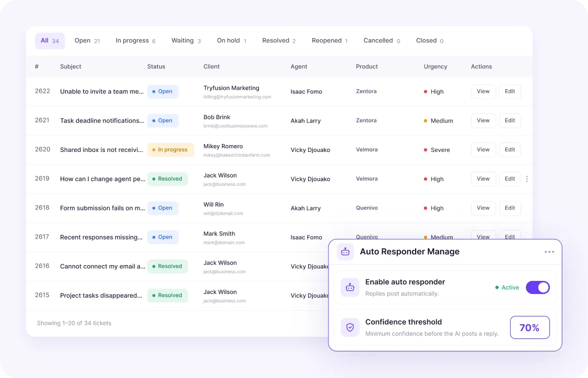
Task: Click the Medium urgency on ticket 2621
Action: click(x=438, y=121)
